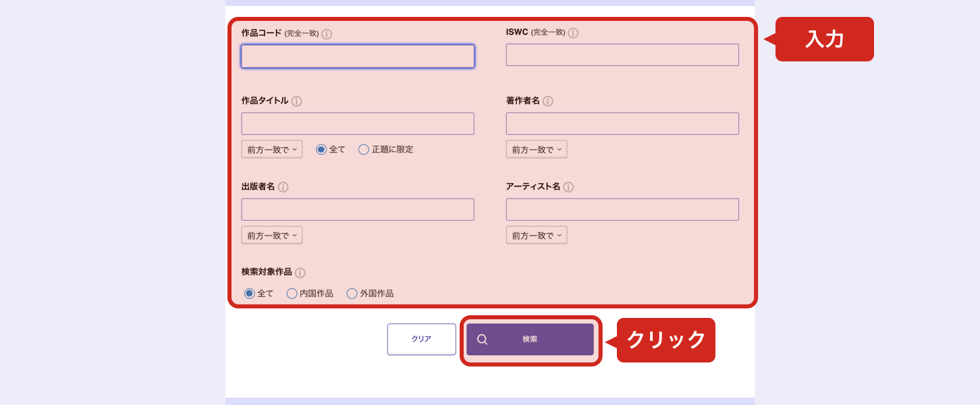This screenshot has height=405, width=980.
Task: Open info tooltip for 作品タイトル
Action: coord(296,101)
